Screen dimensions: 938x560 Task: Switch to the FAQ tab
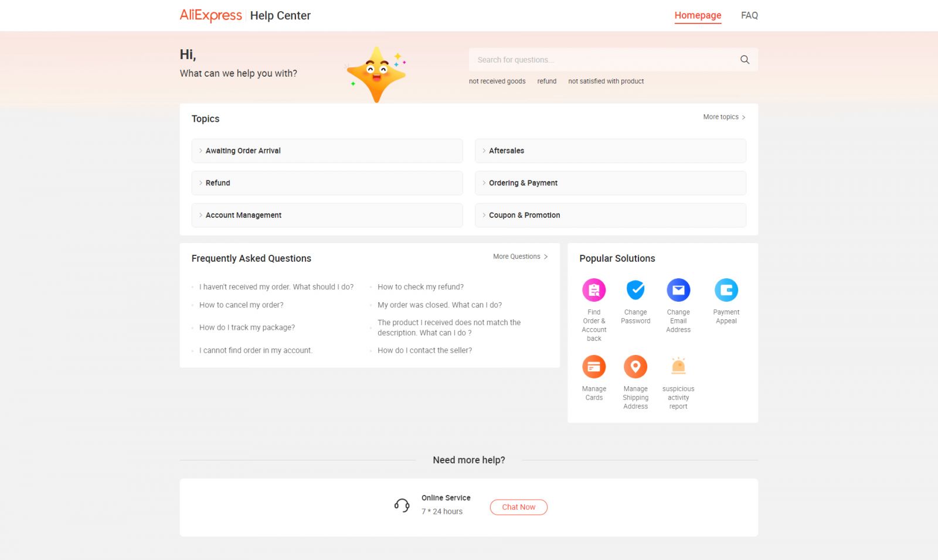[x=749, y=15]
